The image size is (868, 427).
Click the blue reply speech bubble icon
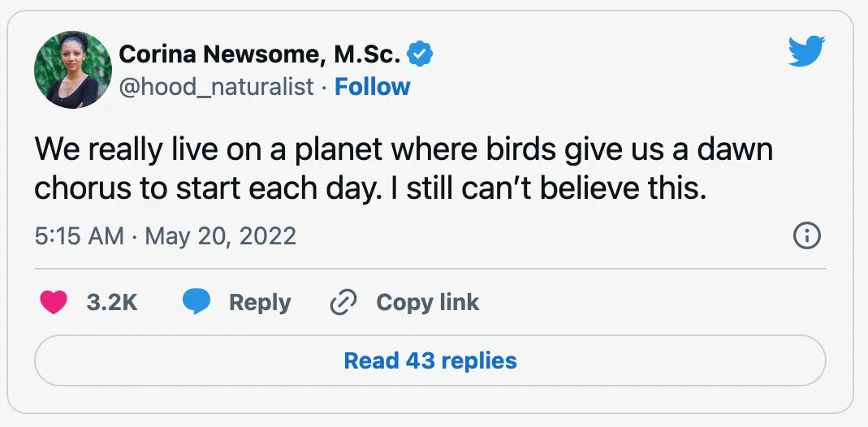(x=196, y=303)
